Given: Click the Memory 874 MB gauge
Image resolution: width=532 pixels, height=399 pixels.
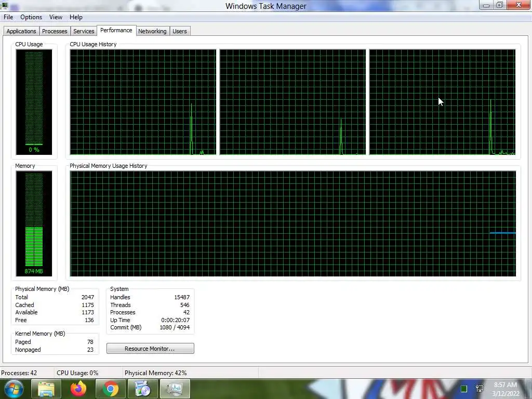Looking at the screenshot, I should [x=34, y=223].
